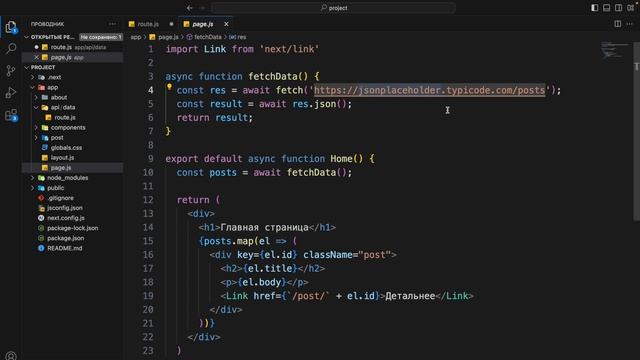Click the project search command bar
Viewport: 640px width, 360px height.
click(333, 8)
